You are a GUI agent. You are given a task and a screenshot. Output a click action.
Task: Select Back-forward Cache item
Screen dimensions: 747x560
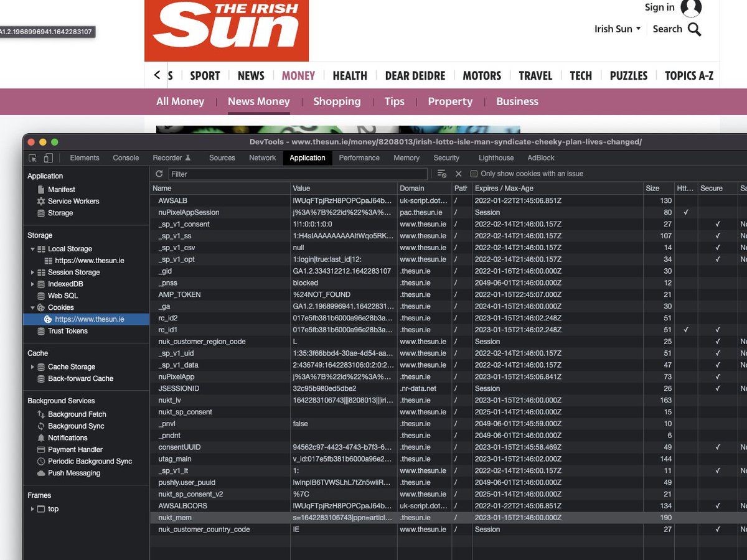click(81, 378)
